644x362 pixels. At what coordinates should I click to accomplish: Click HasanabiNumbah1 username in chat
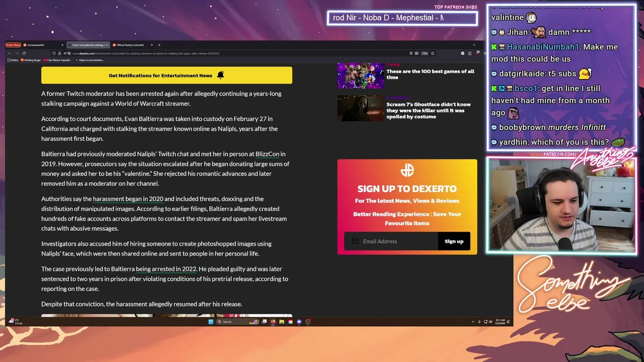coord(543,47)
